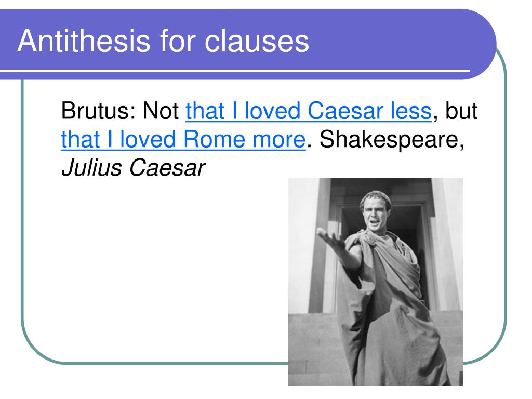532x399 pixels.
Task: Click the "Antithesis for clauses" slide title
Action: (x=163, y=41)
